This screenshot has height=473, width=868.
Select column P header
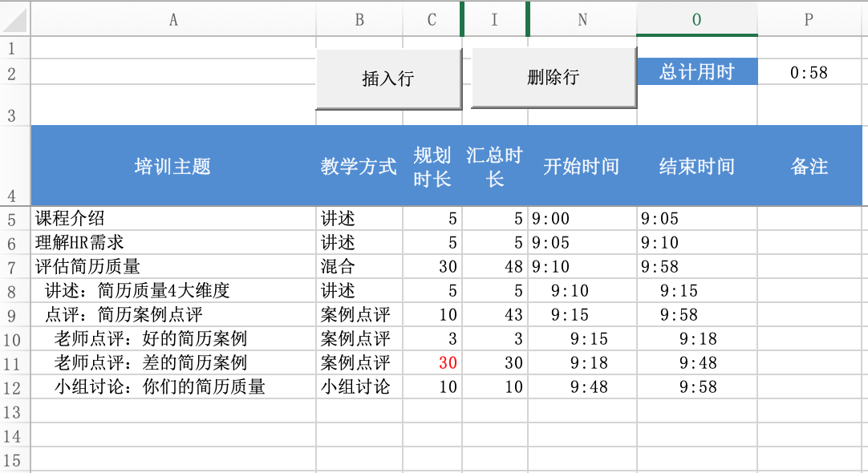[x=809, y=19]
